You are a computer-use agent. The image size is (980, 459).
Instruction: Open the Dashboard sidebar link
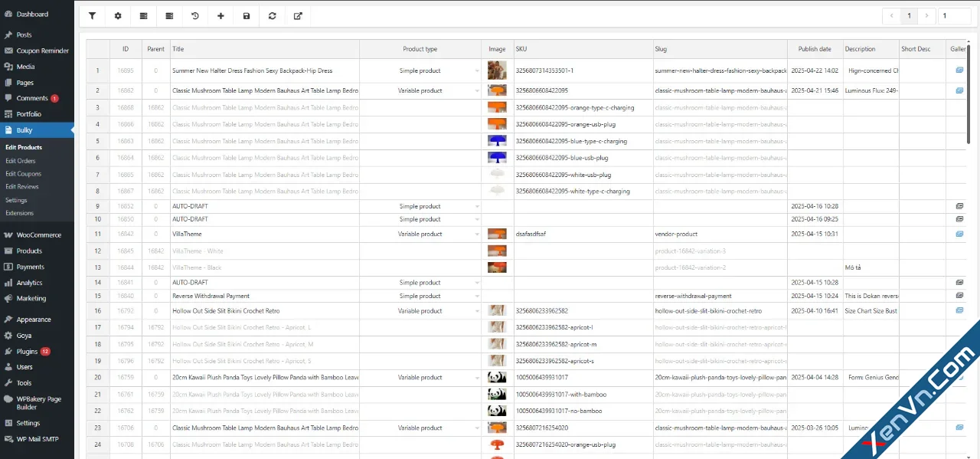[31, 13]
